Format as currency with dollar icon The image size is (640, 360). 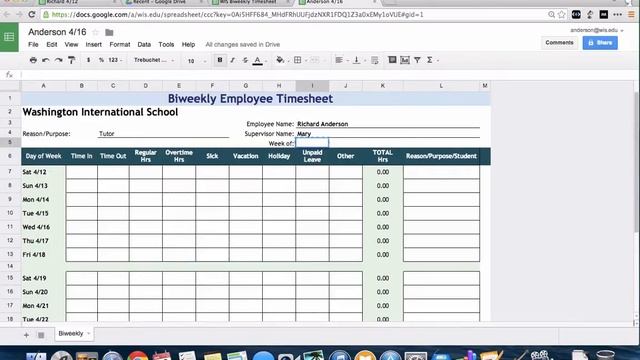point(89,60)
